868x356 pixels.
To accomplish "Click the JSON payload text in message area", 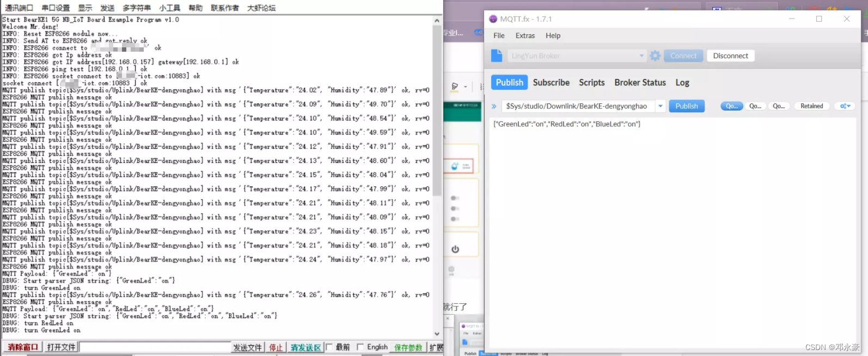I will [567, 124].
